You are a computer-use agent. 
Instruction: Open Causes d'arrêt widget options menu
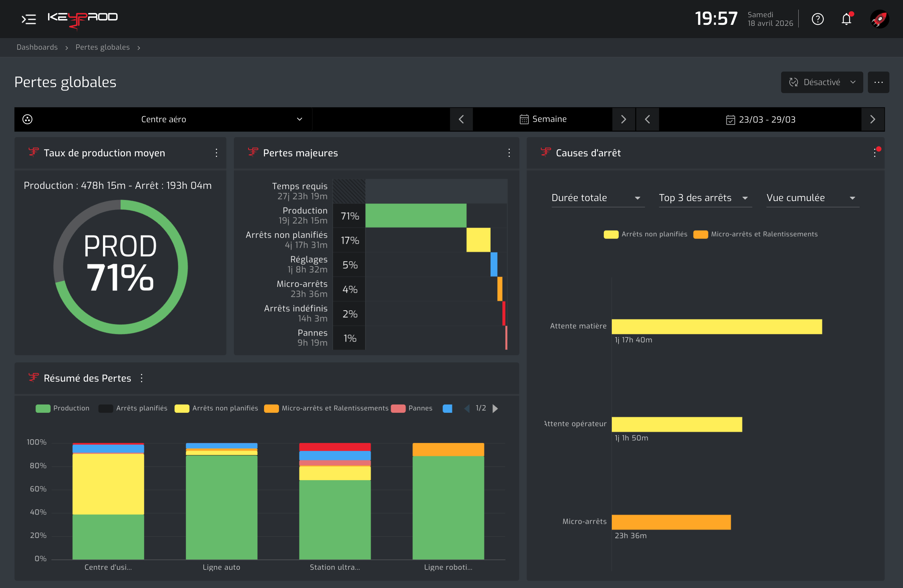pos(875,153)
